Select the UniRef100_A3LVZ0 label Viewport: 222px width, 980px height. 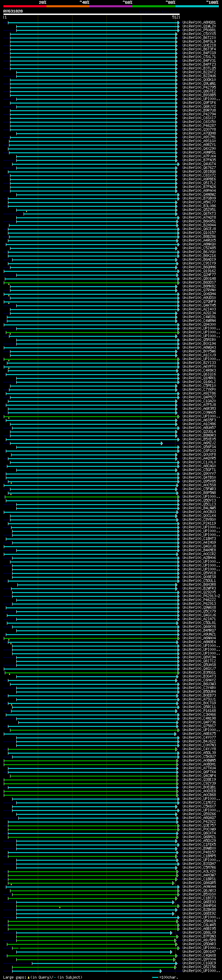pos(199,871)
